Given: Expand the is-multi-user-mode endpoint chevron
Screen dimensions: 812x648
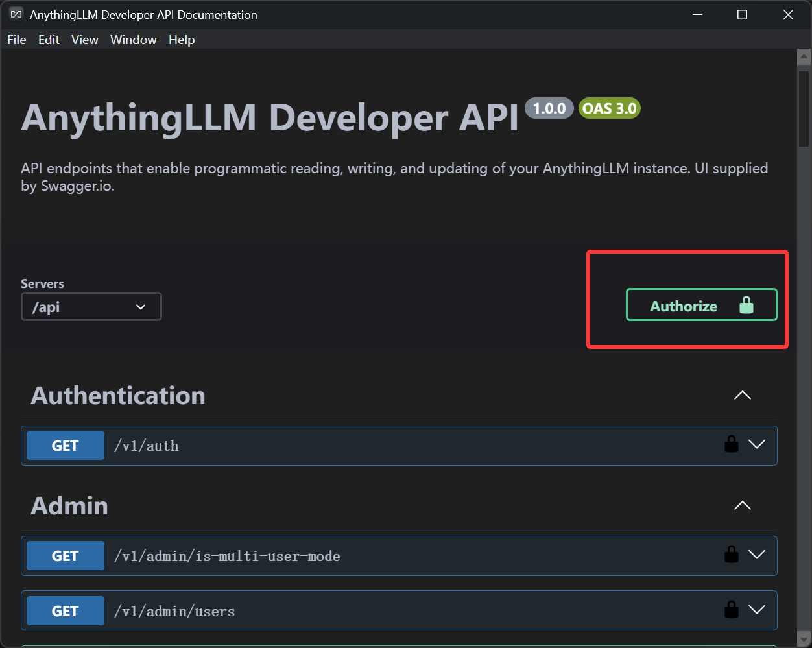Looking at the screenshot, I should (x=757, y=555).
